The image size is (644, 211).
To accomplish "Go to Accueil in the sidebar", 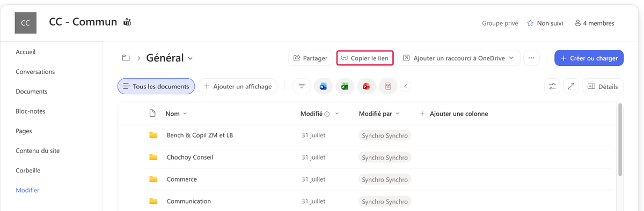I will point(26,52).
